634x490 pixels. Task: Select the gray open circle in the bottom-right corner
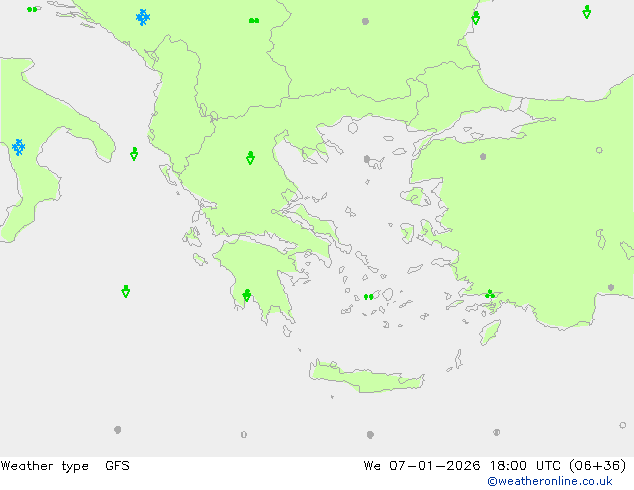[x=623, y=425]
